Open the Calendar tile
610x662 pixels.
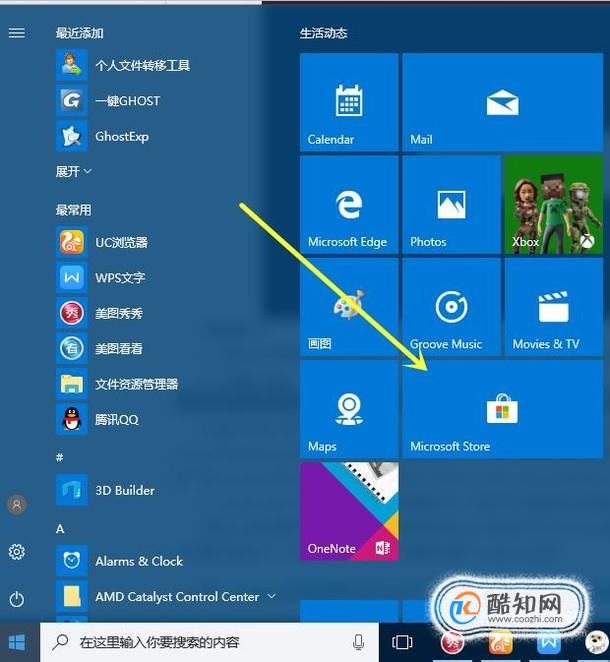[x=349, y=102]
